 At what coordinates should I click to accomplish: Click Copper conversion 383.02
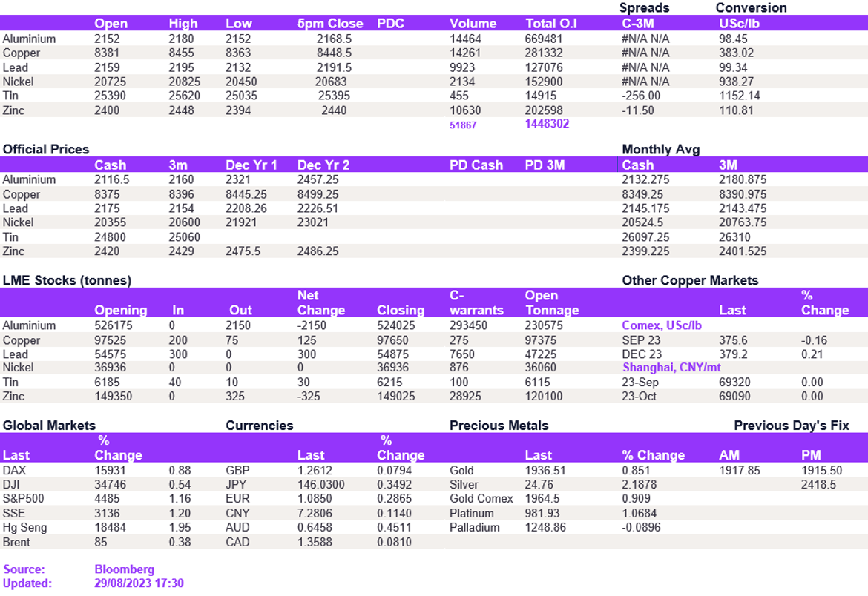pyautogui.click(x=736, y=53)
